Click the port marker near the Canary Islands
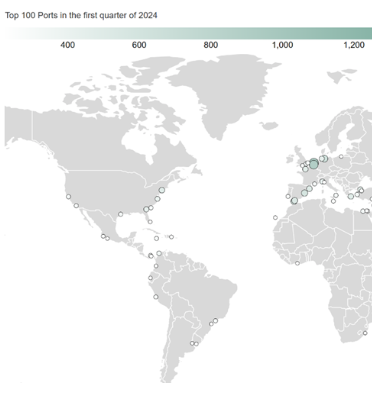The image size is (372, 403). (x=275, y=218)
